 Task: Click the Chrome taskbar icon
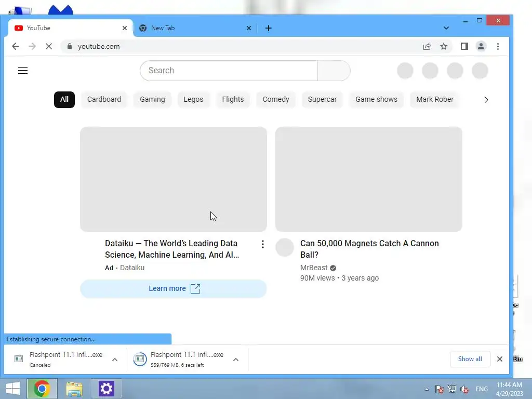click(x=42, y=389)
